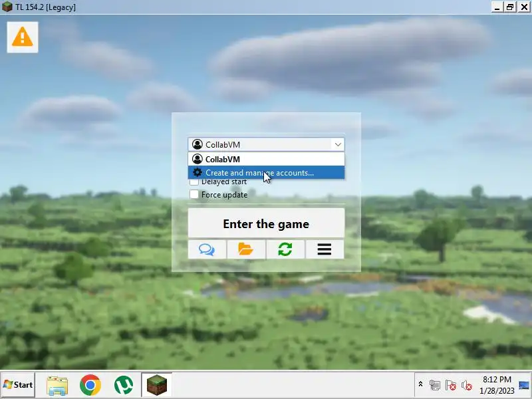Image resolution: width=532 pixels, height=399 pixels.
Task: Open uTorrent from the taskbar
Action: pos(124,385)
